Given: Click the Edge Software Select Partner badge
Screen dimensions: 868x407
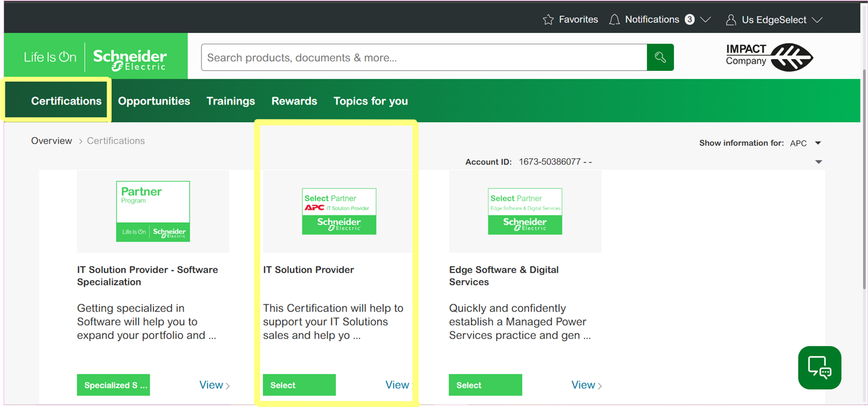Looking at the screenshot, I should pos(525,211).
